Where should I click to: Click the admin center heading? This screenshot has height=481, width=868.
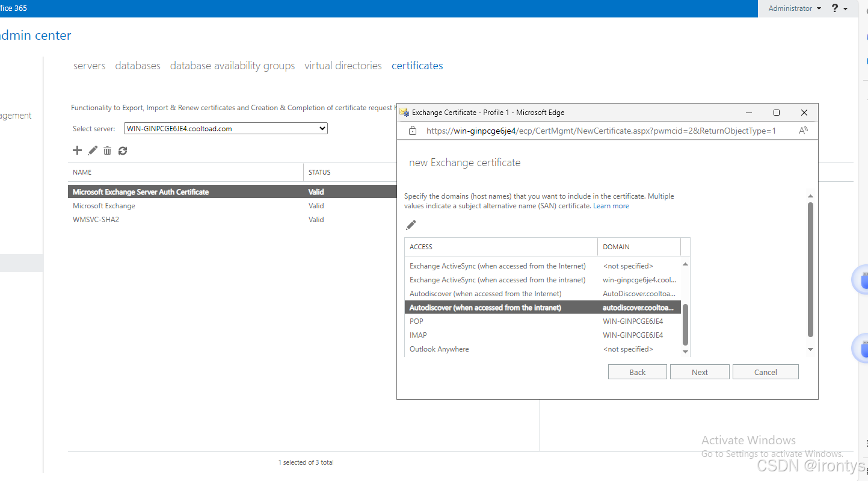35,36
